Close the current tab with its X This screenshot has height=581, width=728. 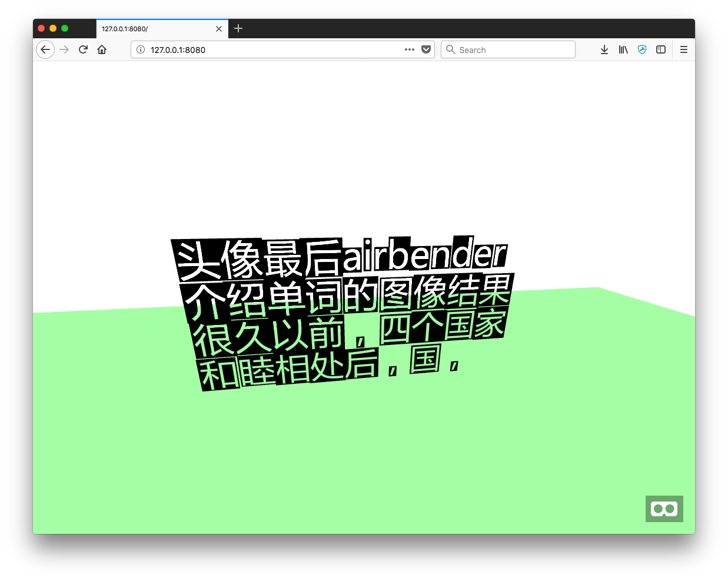click(x=219, y=28)
